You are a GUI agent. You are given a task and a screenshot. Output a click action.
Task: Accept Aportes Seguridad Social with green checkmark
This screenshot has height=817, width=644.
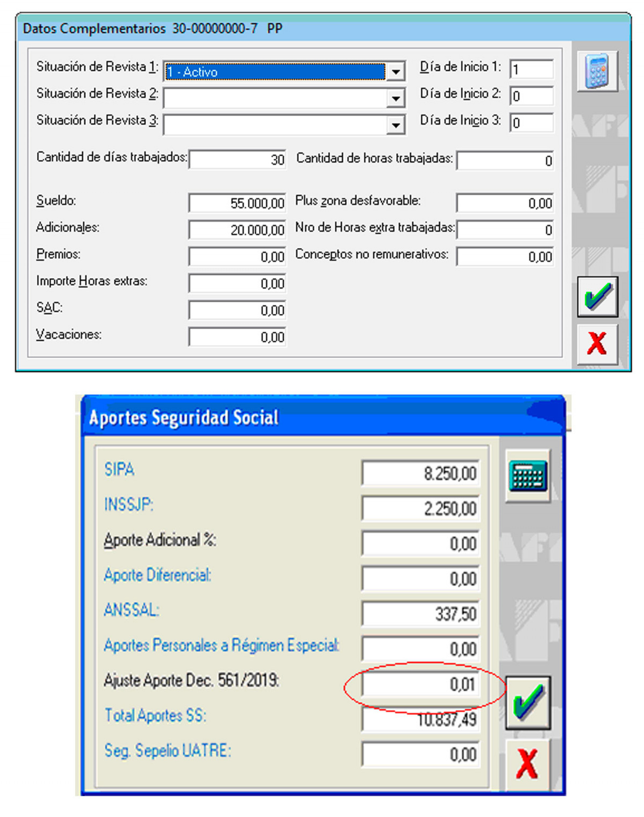point(528,703)
